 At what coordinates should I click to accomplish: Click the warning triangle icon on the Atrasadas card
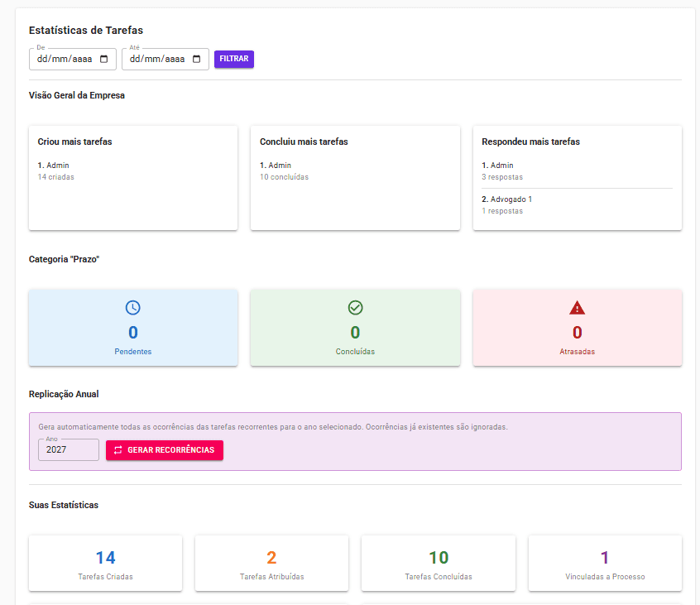[577, 307]
